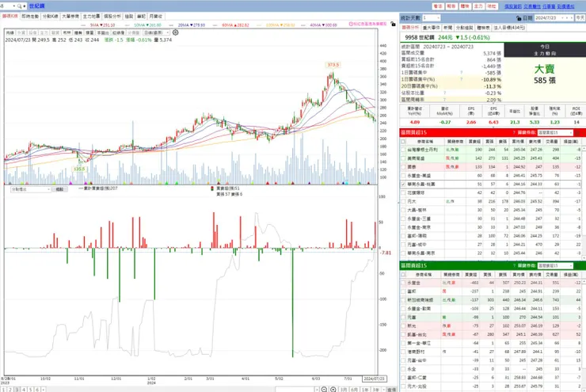Tick the 港商野村 row checkbox
586x392 pixels.
[x=403, y=352]
